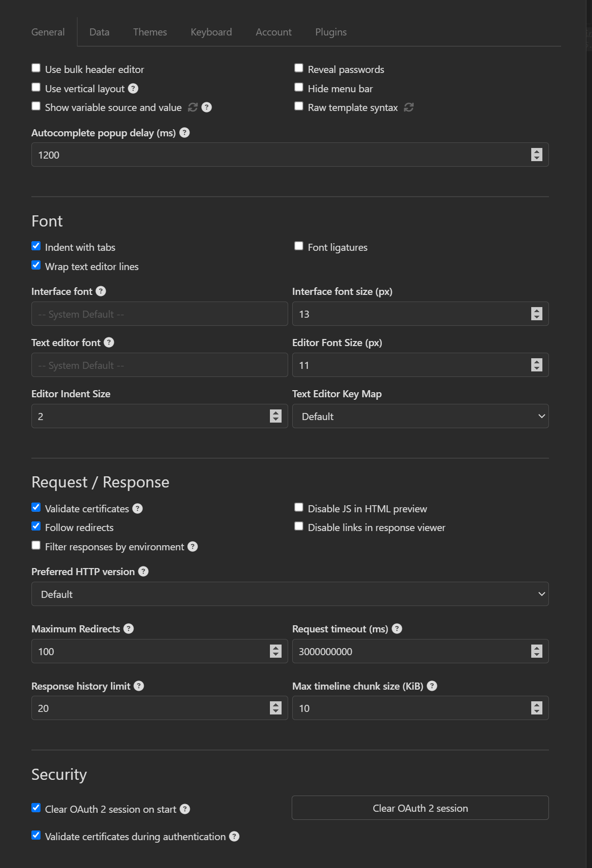This screenshot has height=868, width=592.
Task: Increase Editor Indent Size with stepper
Action: click(x=275, y=413)
